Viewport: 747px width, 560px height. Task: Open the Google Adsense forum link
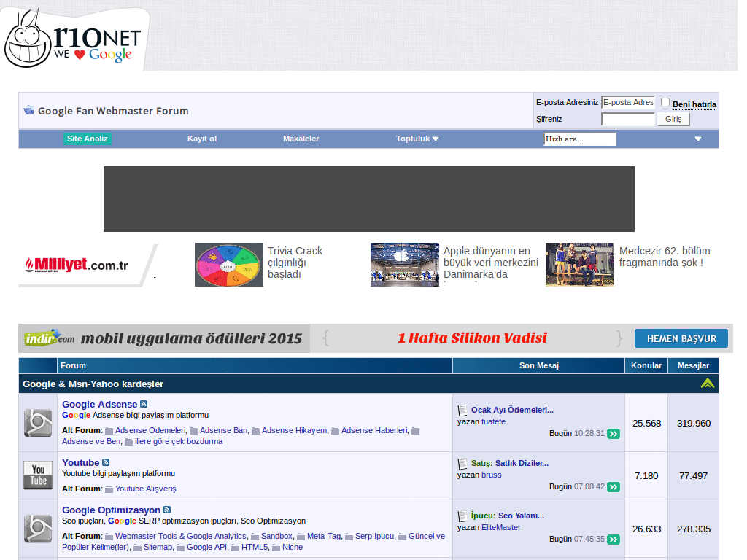99,404
